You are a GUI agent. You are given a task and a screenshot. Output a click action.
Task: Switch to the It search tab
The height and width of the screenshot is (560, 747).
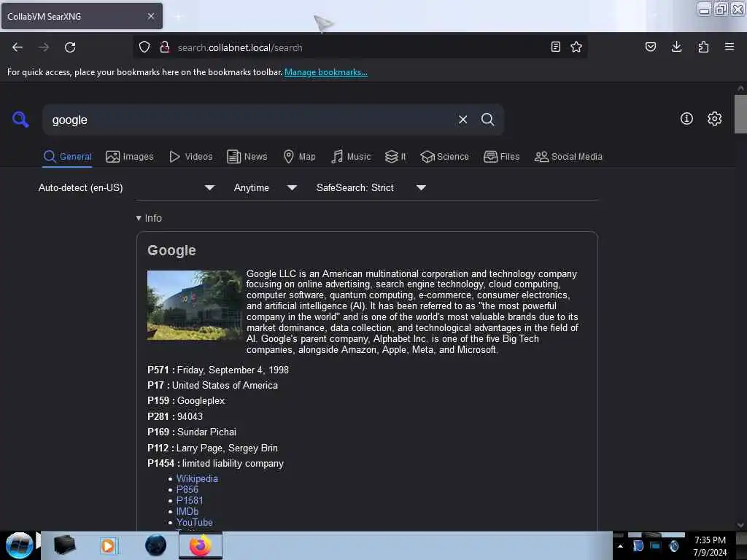click(x=395, y=157)
